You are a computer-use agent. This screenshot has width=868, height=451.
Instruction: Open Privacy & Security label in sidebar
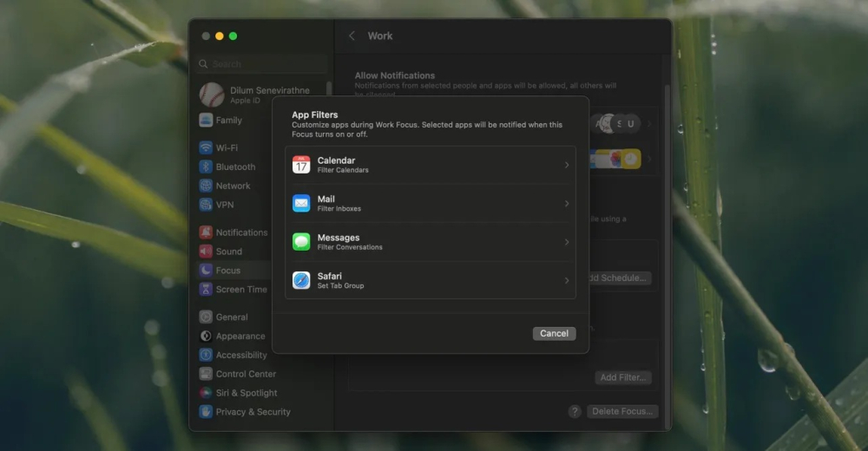point(253,412)
